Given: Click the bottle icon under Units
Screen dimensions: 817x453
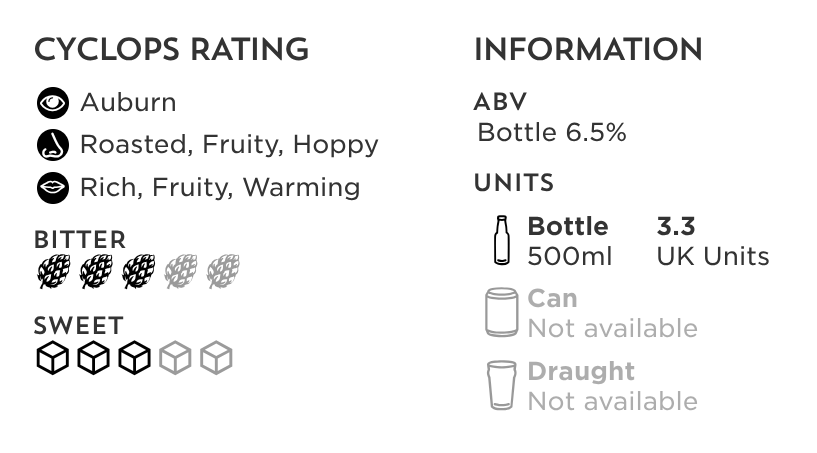Looking at the screenshot, I should (x=501, y=240).
